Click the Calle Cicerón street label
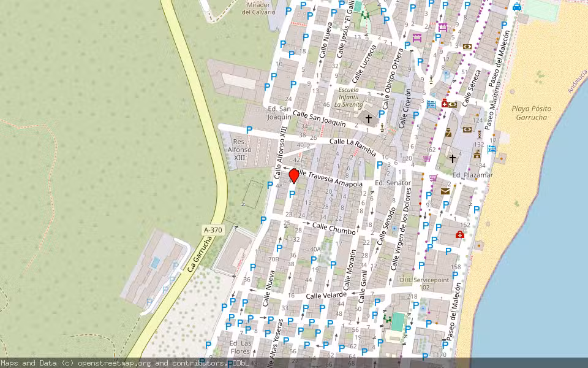Viewport: 588px width, 368px height. [x=404, y=108]
